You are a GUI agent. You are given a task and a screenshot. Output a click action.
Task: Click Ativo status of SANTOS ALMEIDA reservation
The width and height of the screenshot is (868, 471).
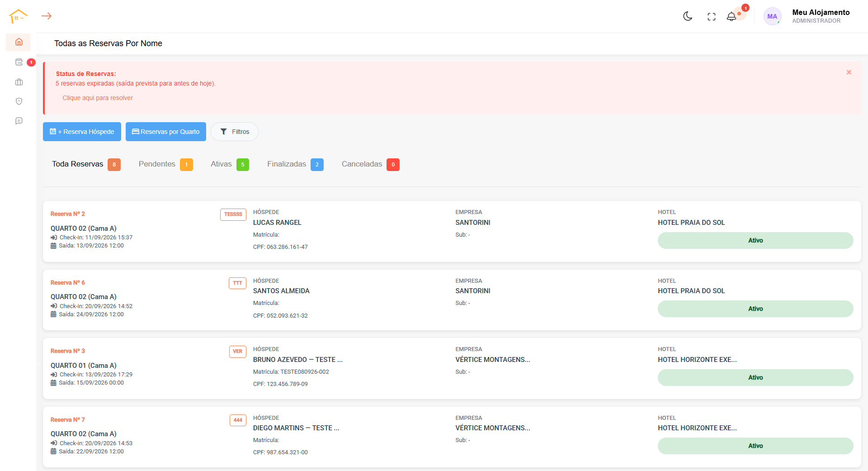(x=755, y=309)
